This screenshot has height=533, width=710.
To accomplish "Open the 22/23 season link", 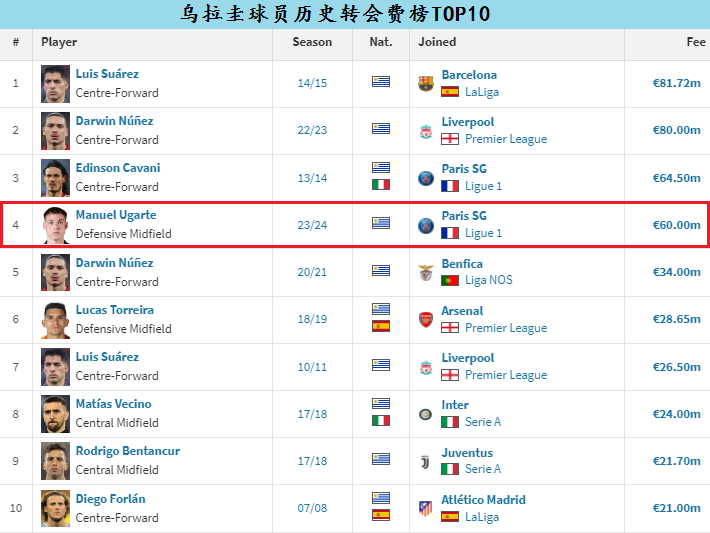I will tap(312, 130).
